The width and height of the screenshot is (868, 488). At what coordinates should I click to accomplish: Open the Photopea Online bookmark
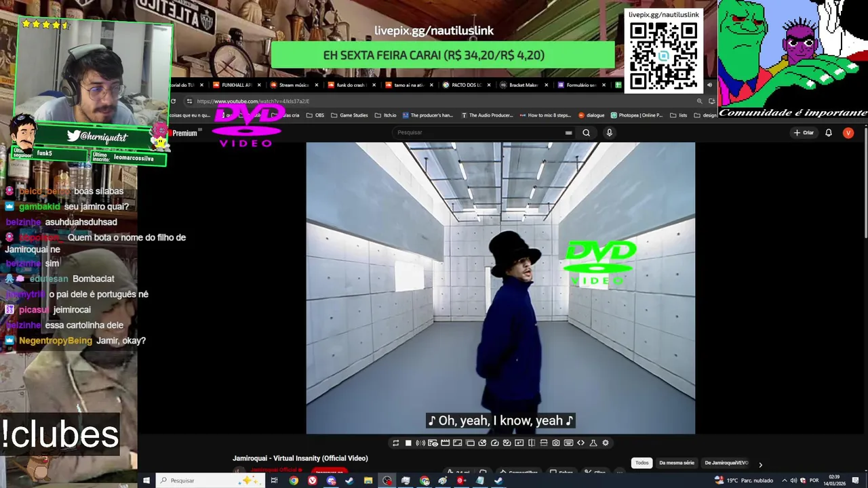pos(636,115)
